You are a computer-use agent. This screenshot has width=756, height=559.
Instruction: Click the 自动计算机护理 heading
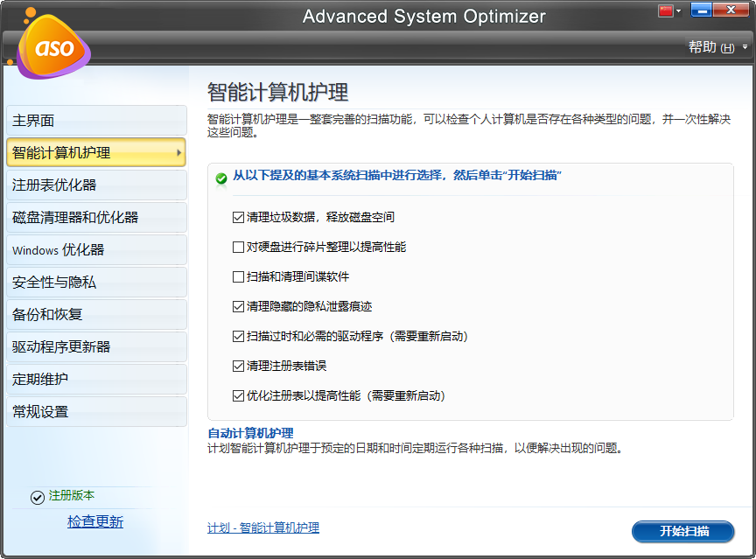tap(250, 433)
